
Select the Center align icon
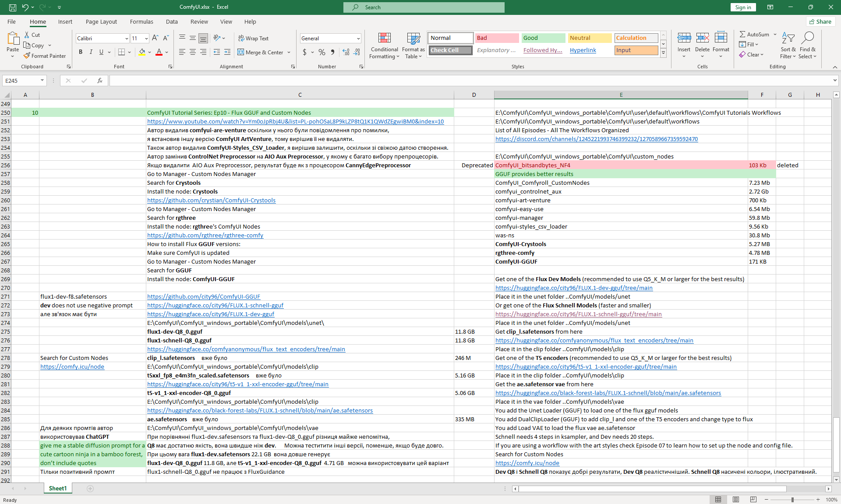point(193,52)
